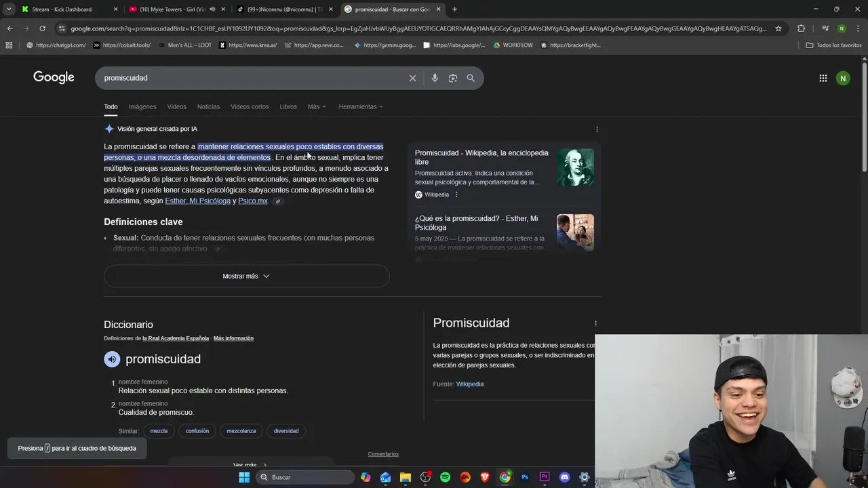This screenshot has width=868, height=488.
Task: Search by image with the Lens icon
Action: 453,78
